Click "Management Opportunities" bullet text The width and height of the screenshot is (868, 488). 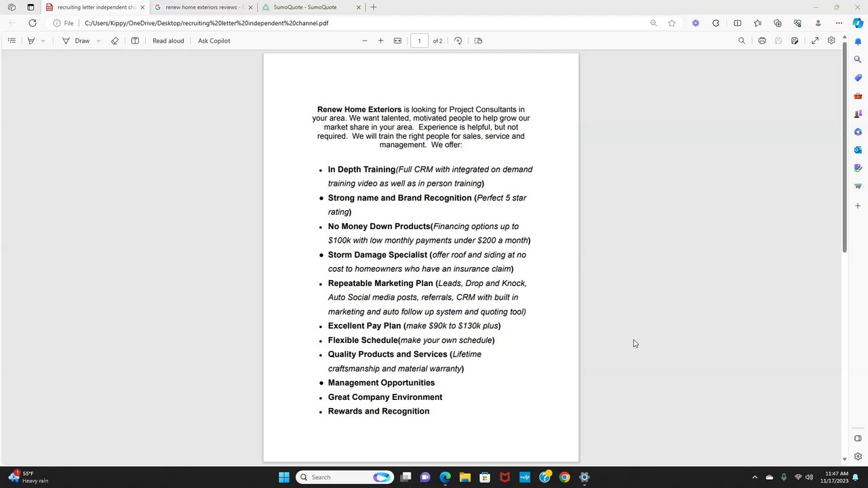[381, 383]
